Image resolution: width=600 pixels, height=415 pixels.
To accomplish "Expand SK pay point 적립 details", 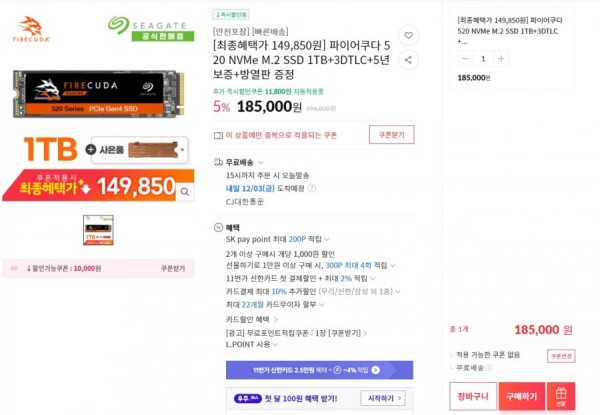I will tap(327, 239).
